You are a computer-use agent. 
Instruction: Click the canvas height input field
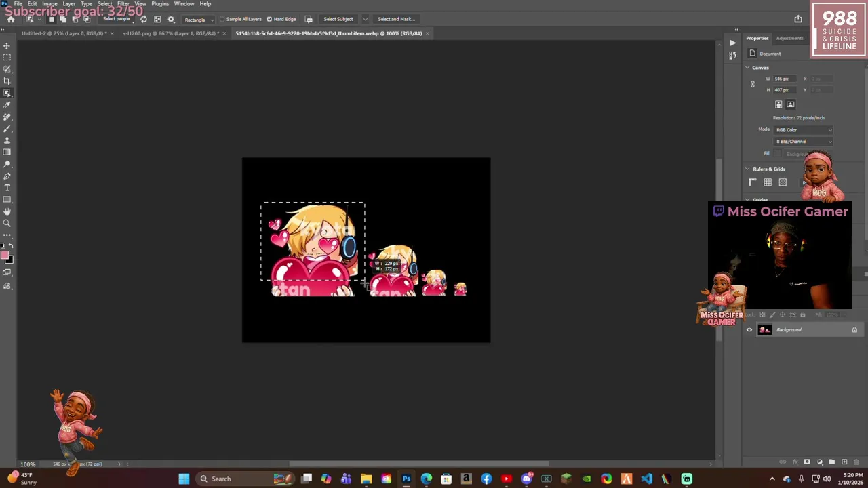coord(786,90)
